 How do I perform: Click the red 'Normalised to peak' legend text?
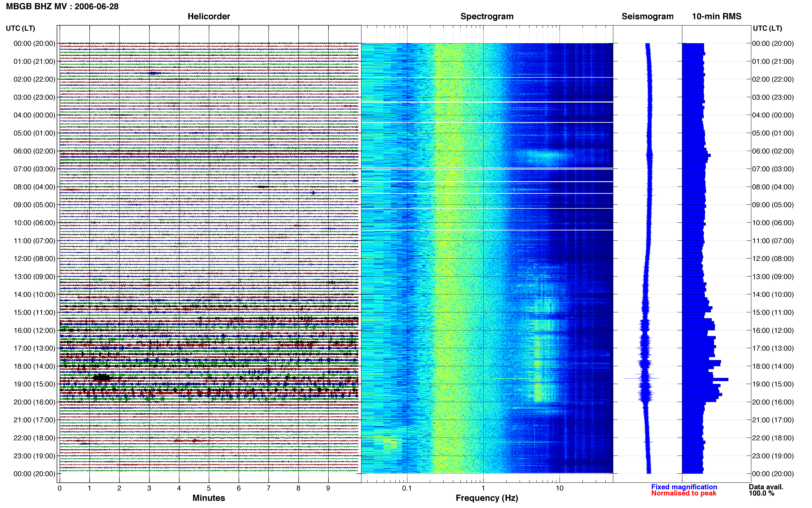[684, 493]
